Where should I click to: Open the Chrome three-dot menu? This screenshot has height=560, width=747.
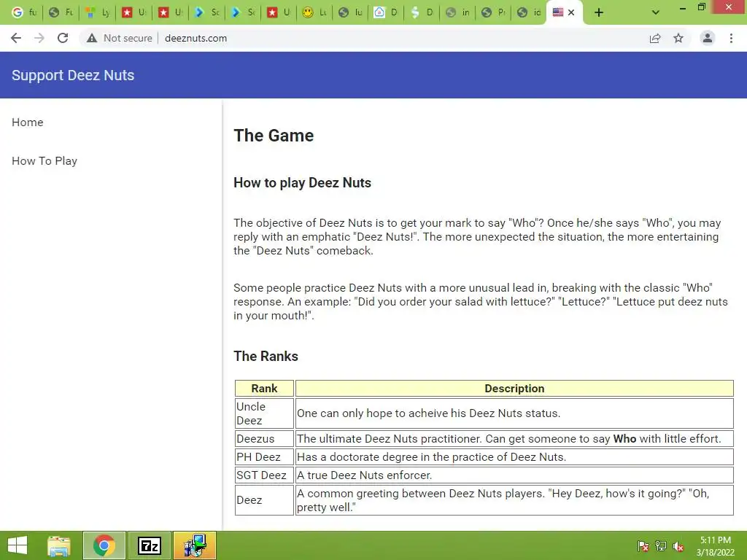tap(731, 38)
